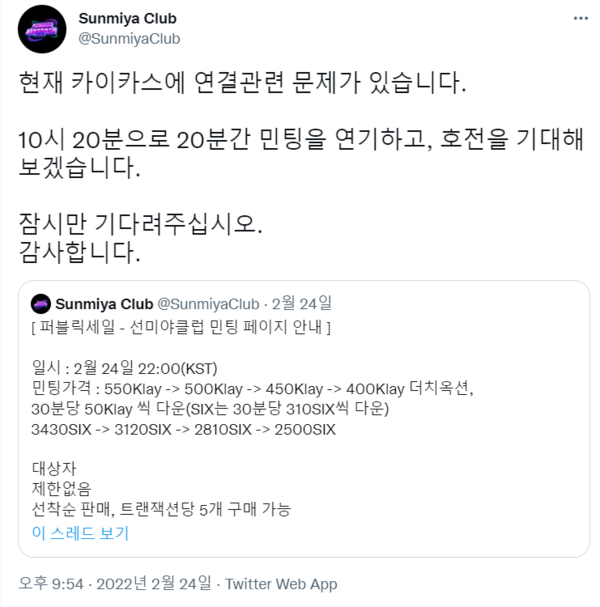Click the 잠시만 기다려주십시오 line

click(x=141, y=224)
